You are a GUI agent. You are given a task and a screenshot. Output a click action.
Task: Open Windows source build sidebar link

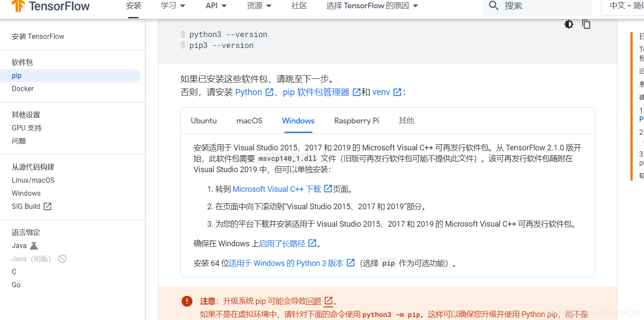click(26, 193)
